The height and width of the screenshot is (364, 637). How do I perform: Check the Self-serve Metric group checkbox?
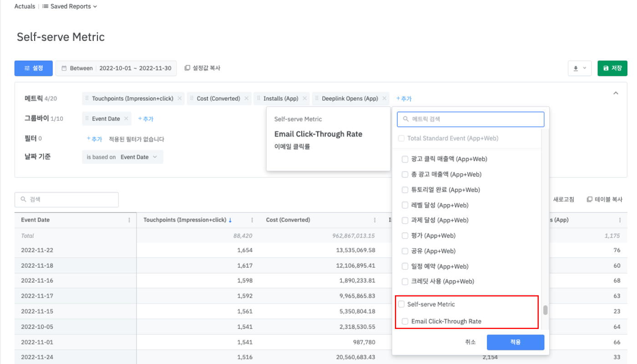coord(401,304)
